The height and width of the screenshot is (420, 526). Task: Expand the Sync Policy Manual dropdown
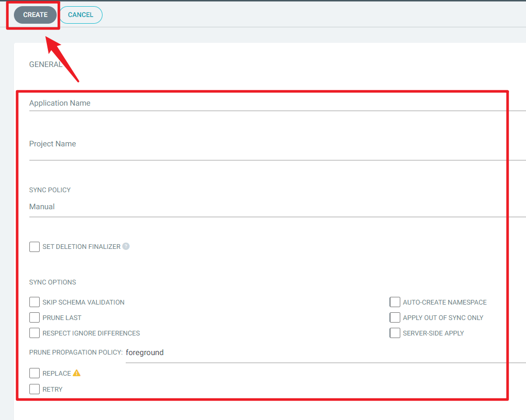point(277,207)
